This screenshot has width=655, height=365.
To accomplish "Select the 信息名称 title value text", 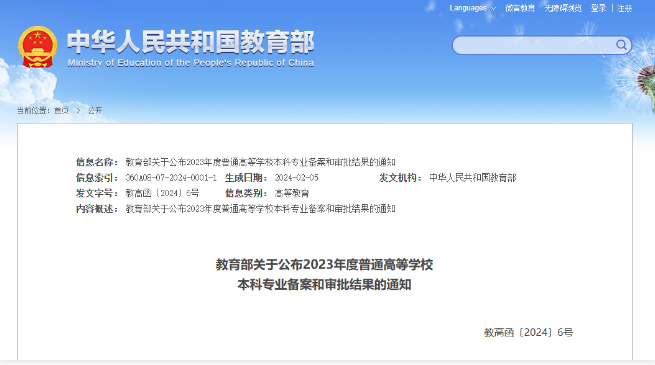I will coord(261,162).
